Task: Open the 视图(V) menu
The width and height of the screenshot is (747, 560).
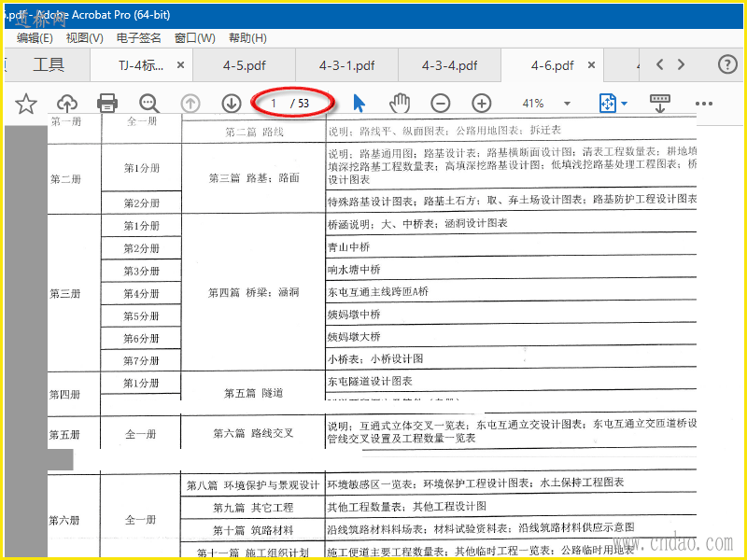Action: [x=84, y=38]
